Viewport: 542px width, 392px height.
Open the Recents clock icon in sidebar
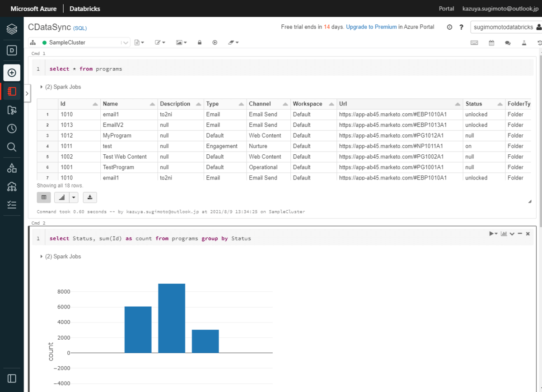[12, 129]
